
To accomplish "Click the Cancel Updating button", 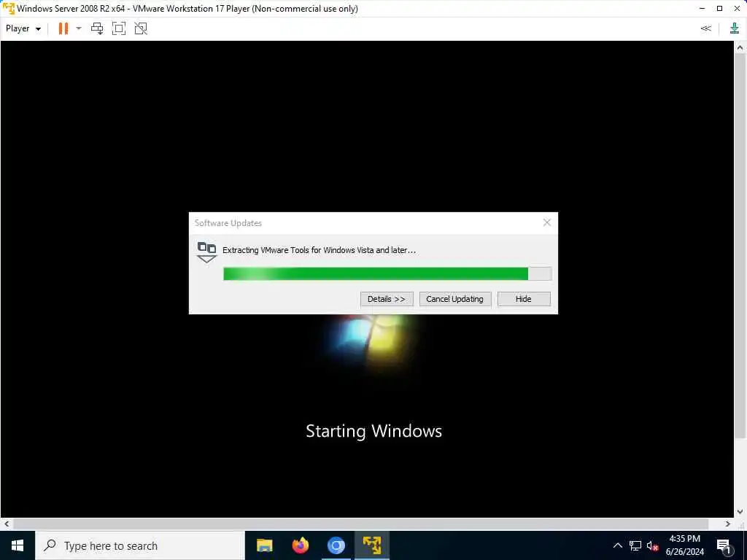I will click(x=455, y=299).
